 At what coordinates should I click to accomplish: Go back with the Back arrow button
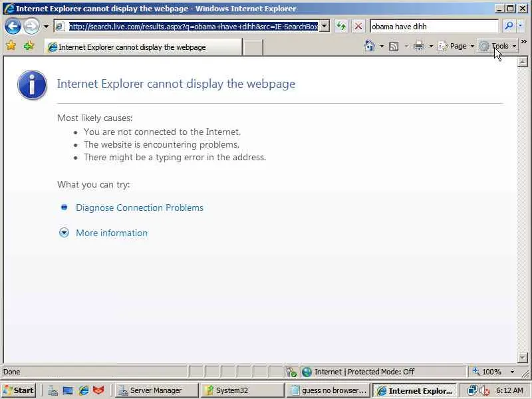coord(13,26)
